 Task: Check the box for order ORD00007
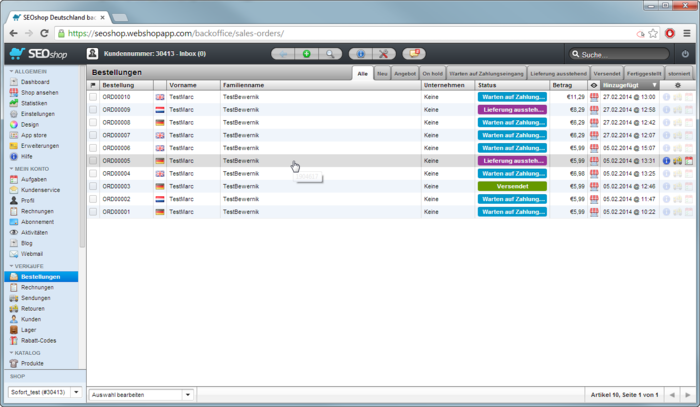pyautogui.click(x=93, y=135)
